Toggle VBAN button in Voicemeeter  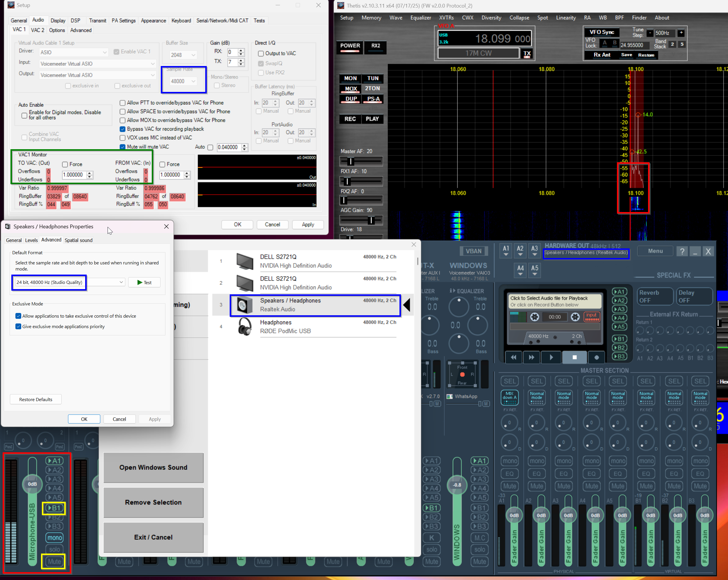pyautogui.click(x=473, y=251)
